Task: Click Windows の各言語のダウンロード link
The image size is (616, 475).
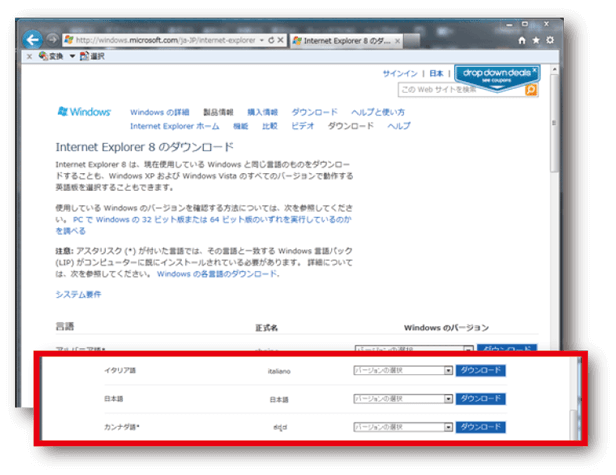Action: pos(218,274)
